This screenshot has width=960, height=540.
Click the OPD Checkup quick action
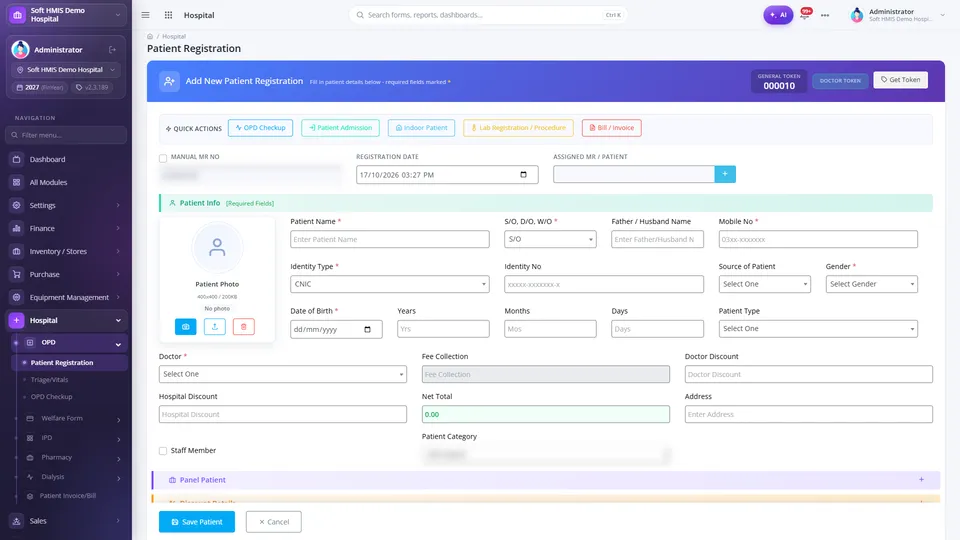pyautogui.click(x=260, y=128)
